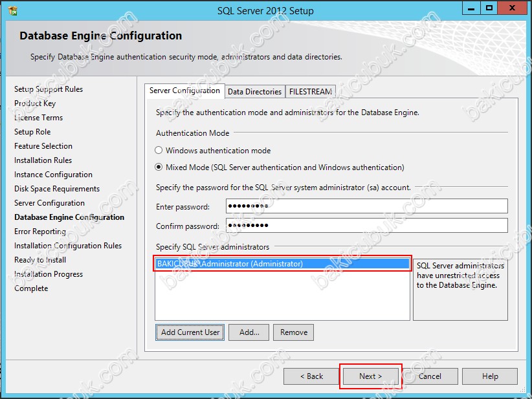Image resolution: width=532 pixels, height=399 pixels.
Task: Cancel the SQL Server setup
Action: tap(430, 376)
